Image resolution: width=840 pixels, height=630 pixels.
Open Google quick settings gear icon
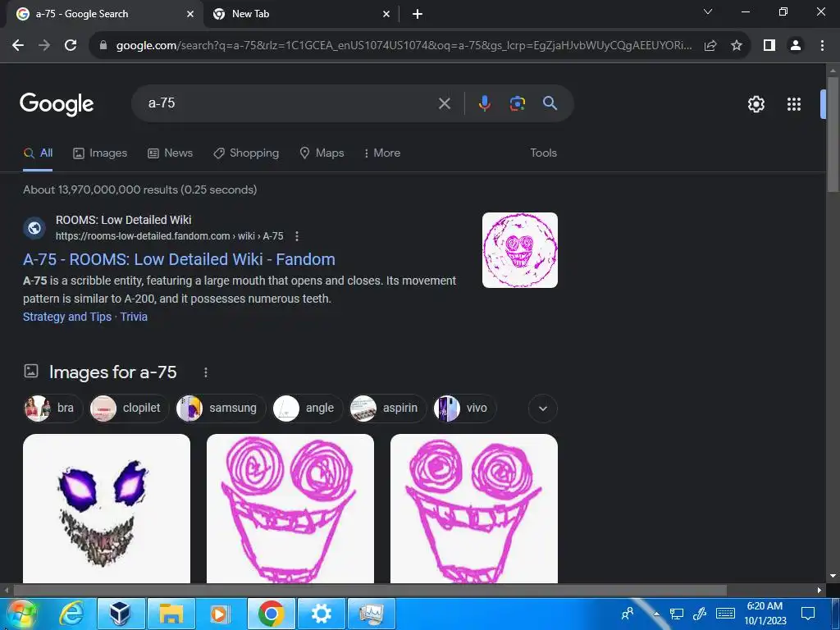tap(756, 104)
